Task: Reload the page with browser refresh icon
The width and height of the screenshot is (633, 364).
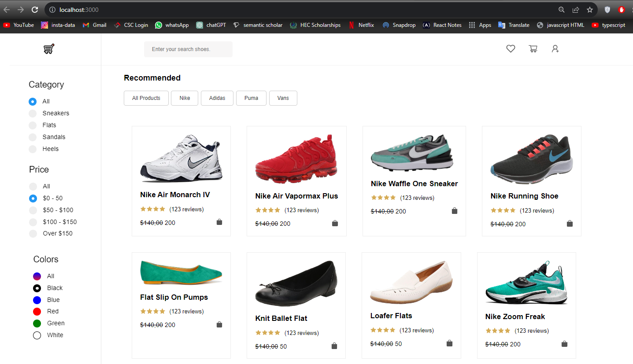Action: click(x=34, y=9)
